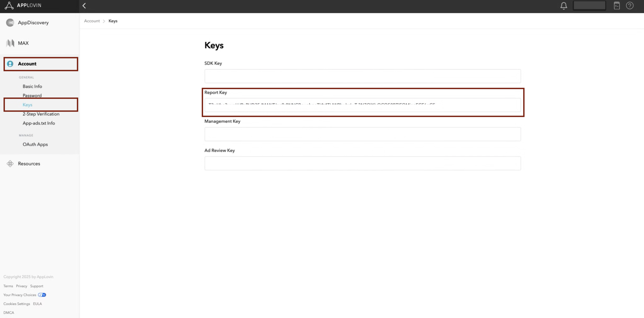Open AppDiscovery section icon
Viewport: 644px width, 318px height.
point(10,23)
